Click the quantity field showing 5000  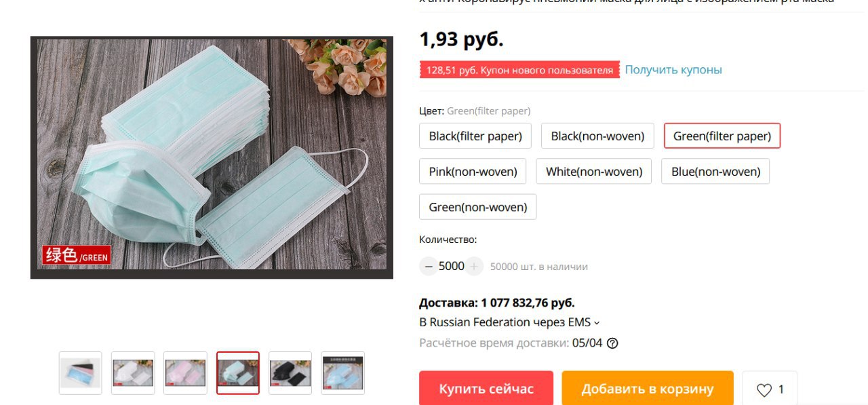(x=451, y=267)
